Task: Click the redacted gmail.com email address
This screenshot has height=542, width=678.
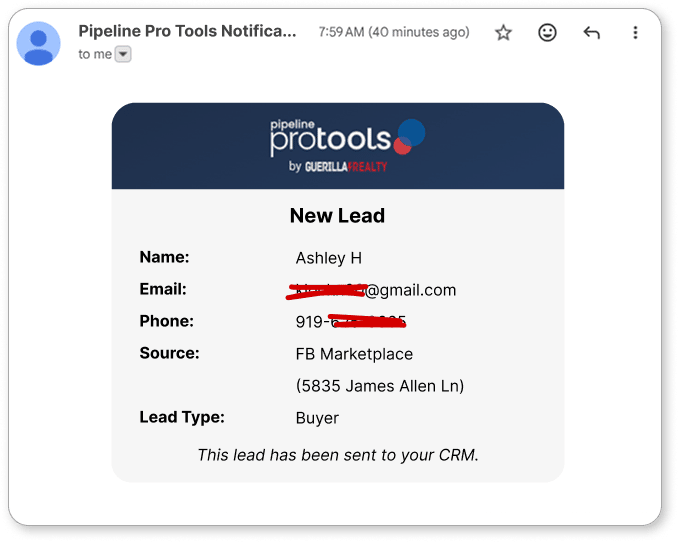Action: [371, 290]
